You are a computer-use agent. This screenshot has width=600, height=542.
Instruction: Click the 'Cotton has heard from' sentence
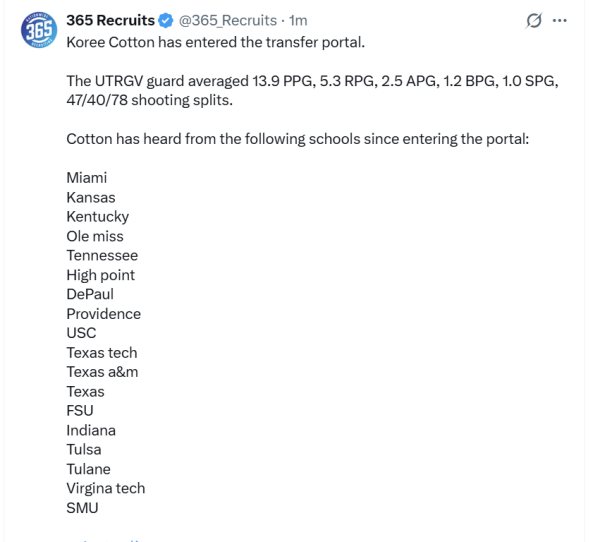click(297, 138)
